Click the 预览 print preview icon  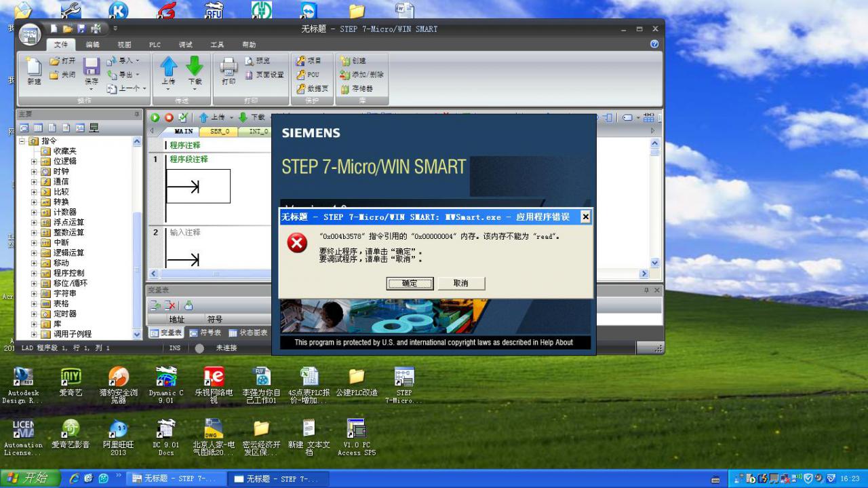pyautogui.click(x=249, y=61)
